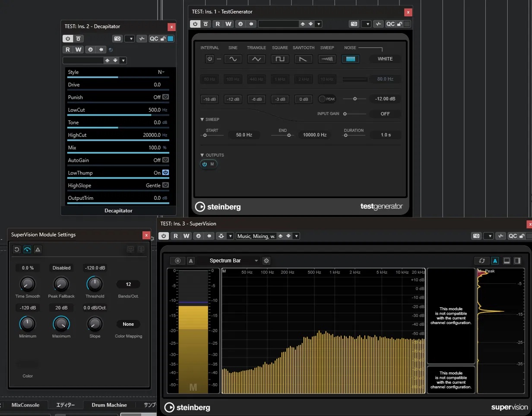This screenshot has height=416, width=532.
Task: Click side-chain routing icon in SuperVision window
Action: point(222,236)
